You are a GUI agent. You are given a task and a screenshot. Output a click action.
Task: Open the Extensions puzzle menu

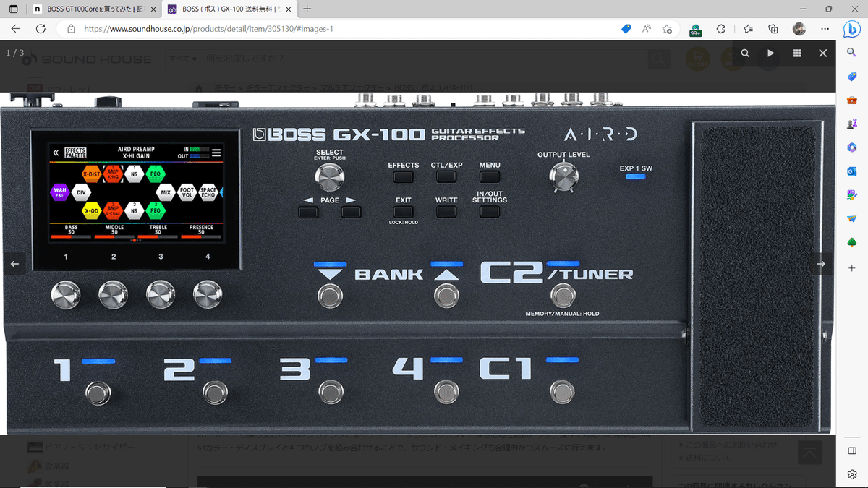coord(720,29)
